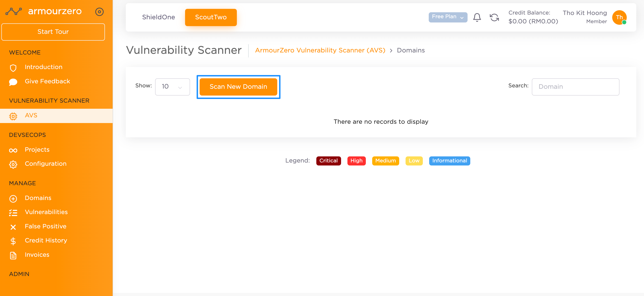Click the Scan New Domain button
This screenshot has width=644, height=296.
[238, 87]
